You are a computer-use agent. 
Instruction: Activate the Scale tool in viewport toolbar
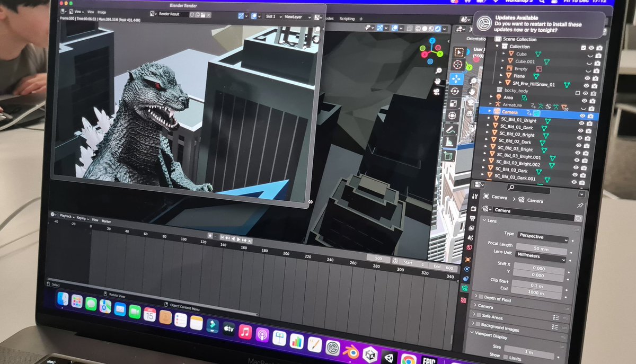(453, 103)
